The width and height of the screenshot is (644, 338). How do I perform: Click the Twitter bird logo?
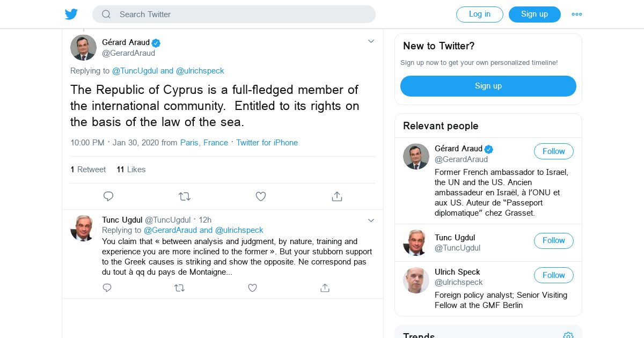pos(71,14)
